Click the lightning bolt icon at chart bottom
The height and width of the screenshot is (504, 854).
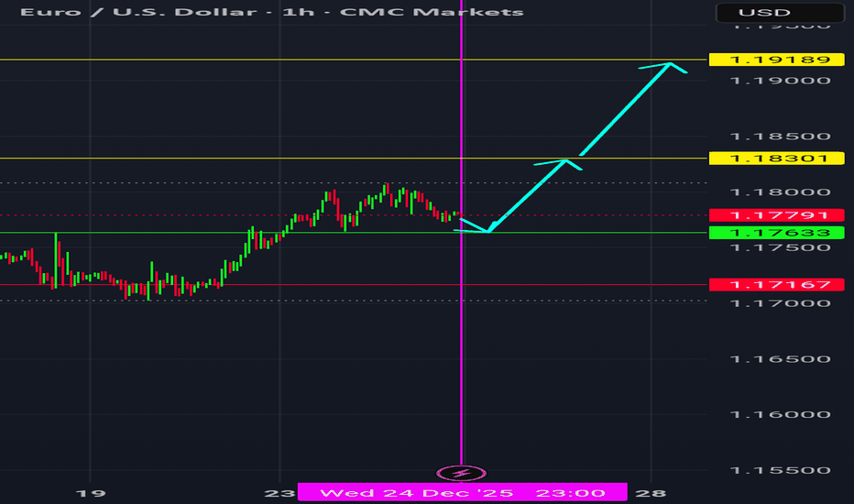click(x=461, y=474)
